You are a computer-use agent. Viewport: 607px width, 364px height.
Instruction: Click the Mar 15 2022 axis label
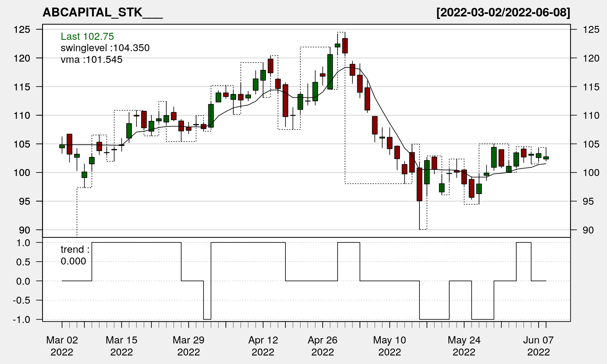121,346
